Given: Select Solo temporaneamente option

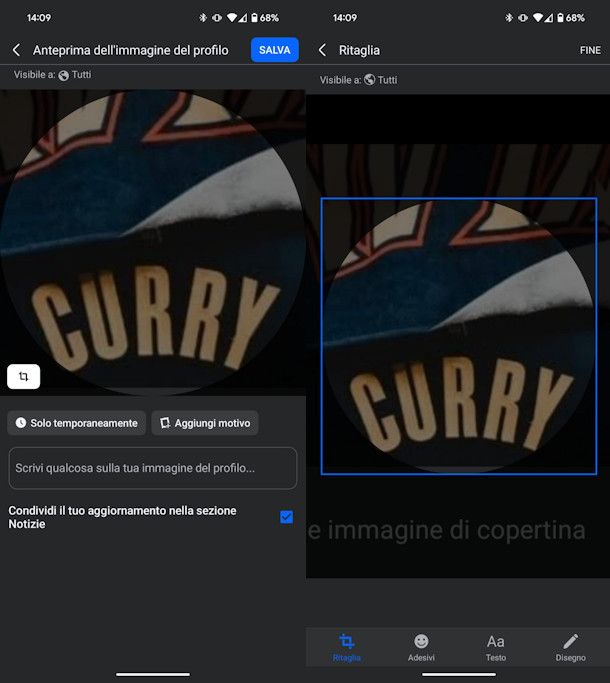Looking at the screenshot, I should (76, 423).
